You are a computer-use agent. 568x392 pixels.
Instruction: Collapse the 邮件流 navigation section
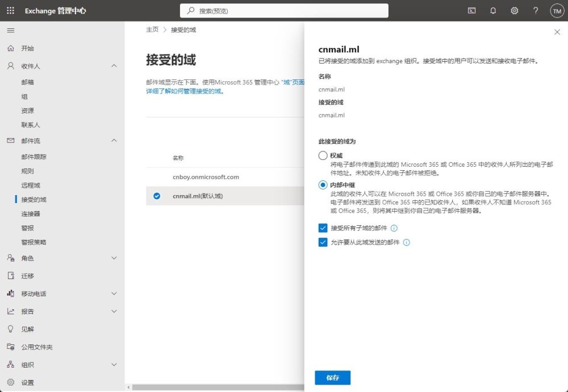(114, 141)
